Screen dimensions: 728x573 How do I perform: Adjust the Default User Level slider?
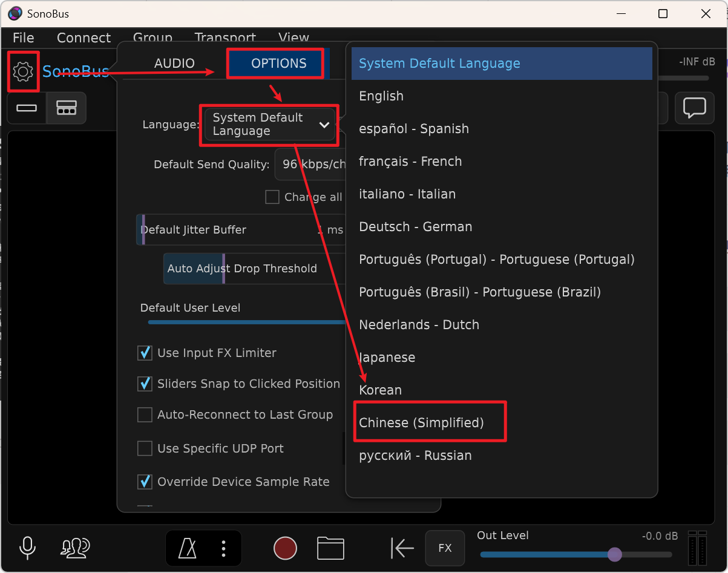point(247,322)
